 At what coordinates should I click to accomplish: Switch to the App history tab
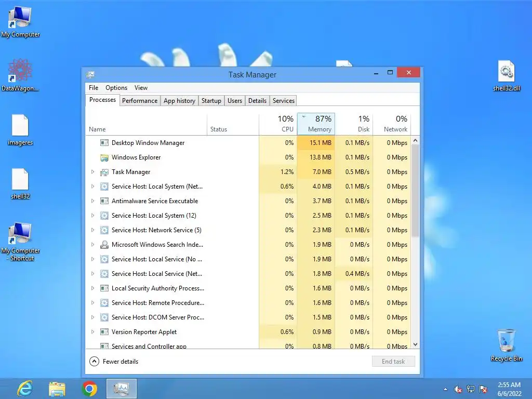[x=179, y=101]
